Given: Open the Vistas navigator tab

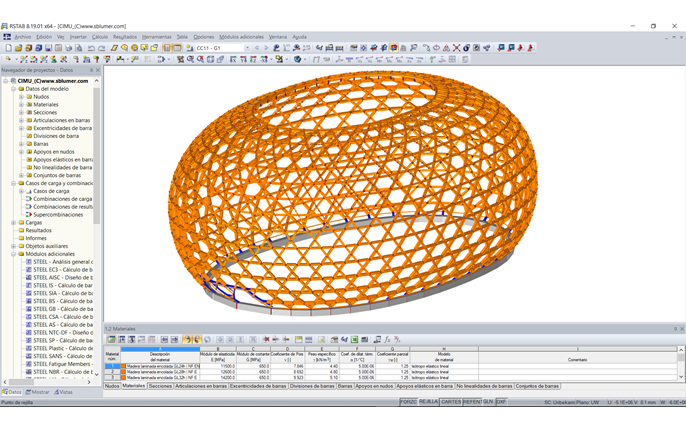Looking at the screenshot, I should pos(63,392).
